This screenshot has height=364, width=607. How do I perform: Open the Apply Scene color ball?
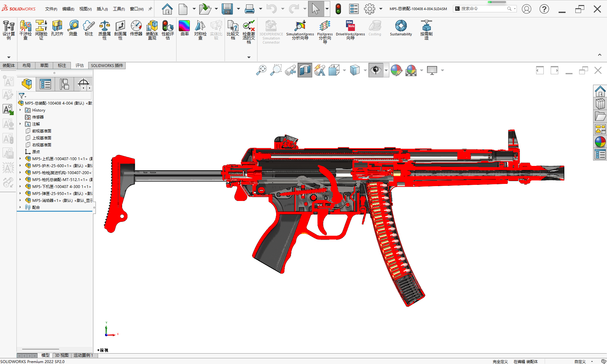click(x=411, y=70)
